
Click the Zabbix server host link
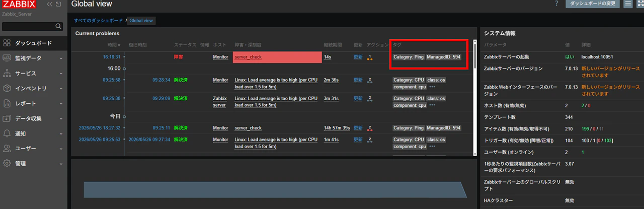point(220,102)
